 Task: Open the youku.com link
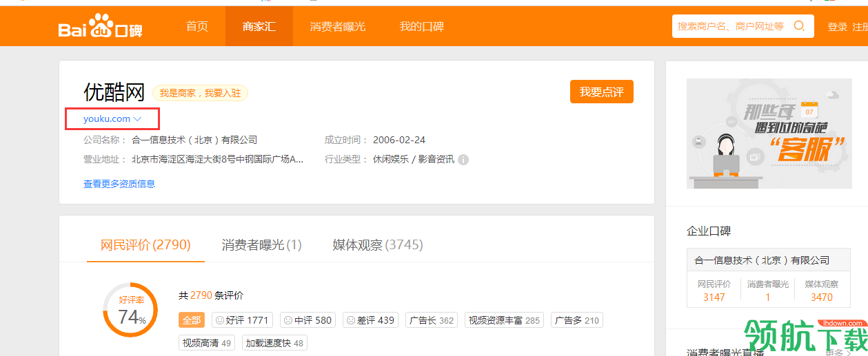[107, 119]
